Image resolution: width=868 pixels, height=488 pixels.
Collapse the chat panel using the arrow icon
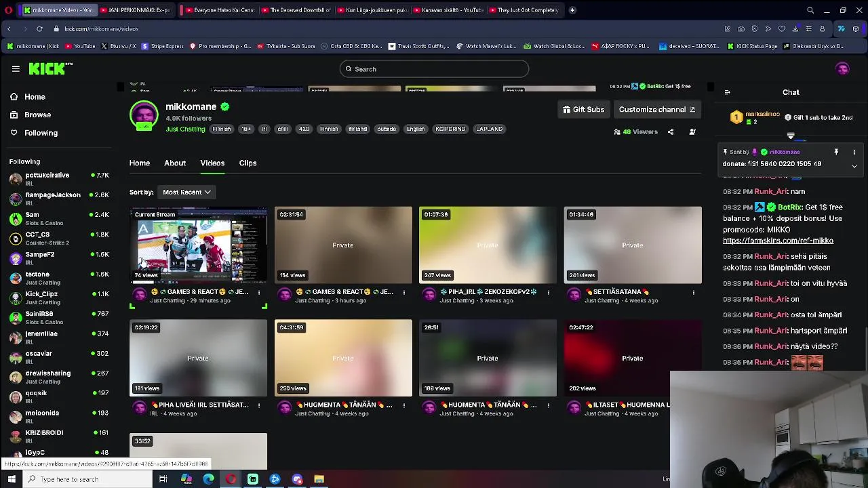coord(727,92)
